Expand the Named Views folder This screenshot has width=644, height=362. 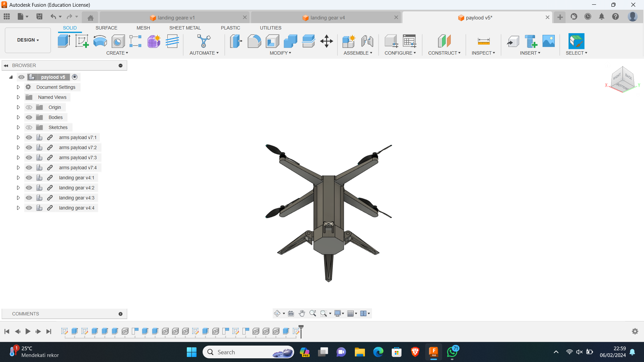[x=18, y=97]
